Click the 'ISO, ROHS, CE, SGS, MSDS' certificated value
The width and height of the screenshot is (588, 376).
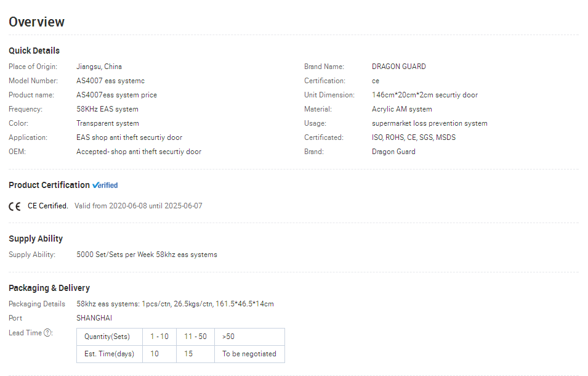point(414,137)
